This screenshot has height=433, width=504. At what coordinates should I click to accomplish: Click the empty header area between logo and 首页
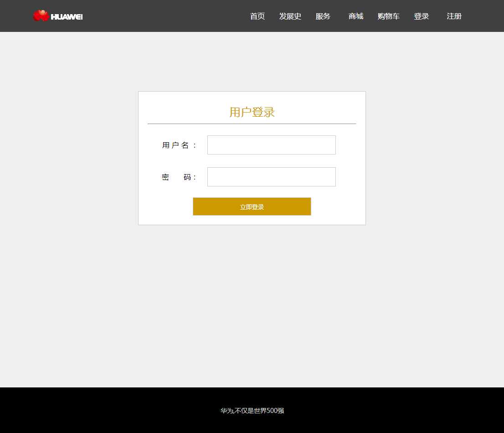tap(164, 16)
